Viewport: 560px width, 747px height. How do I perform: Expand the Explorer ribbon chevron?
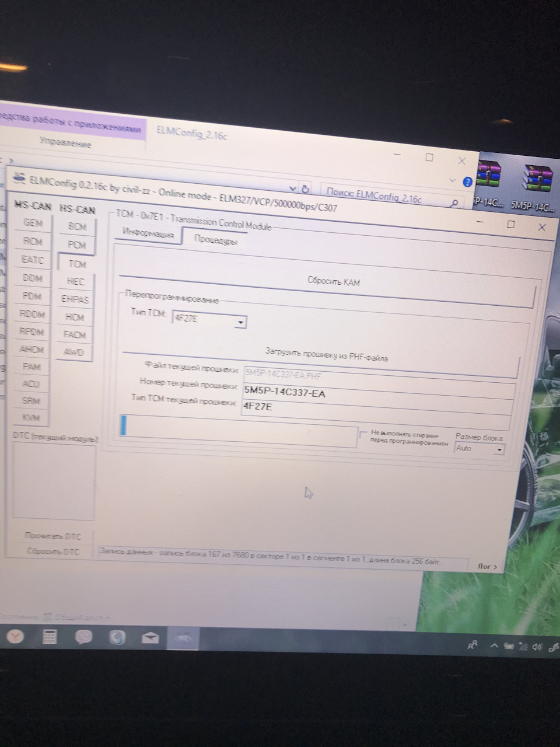pyautogui.click(x=453, y=180)
